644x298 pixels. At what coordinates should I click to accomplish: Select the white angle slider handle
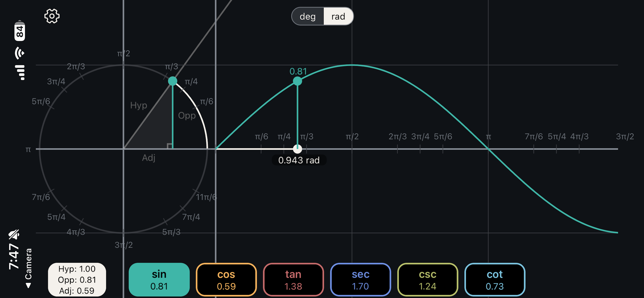[297, 149]
